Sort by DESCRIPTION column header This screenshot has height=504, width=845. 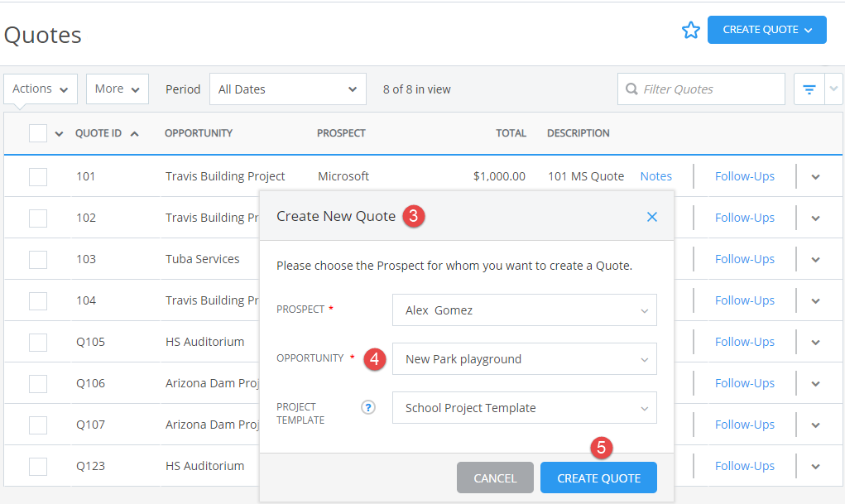[579, 133]
